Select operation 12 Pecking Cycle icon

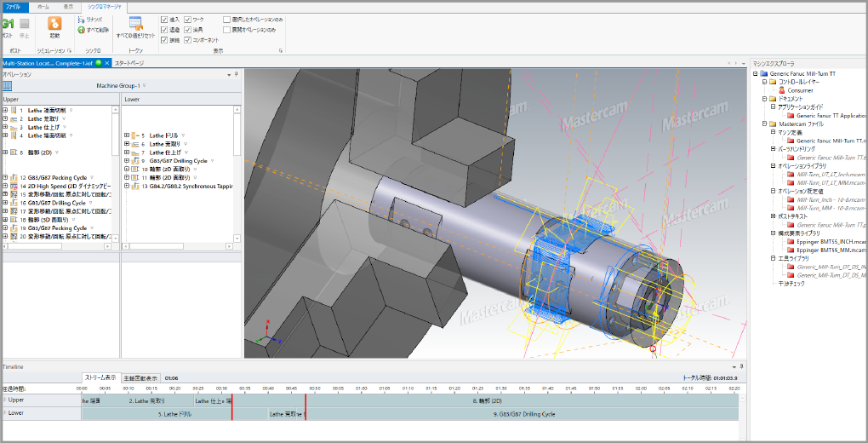click(x=14, y=177)
